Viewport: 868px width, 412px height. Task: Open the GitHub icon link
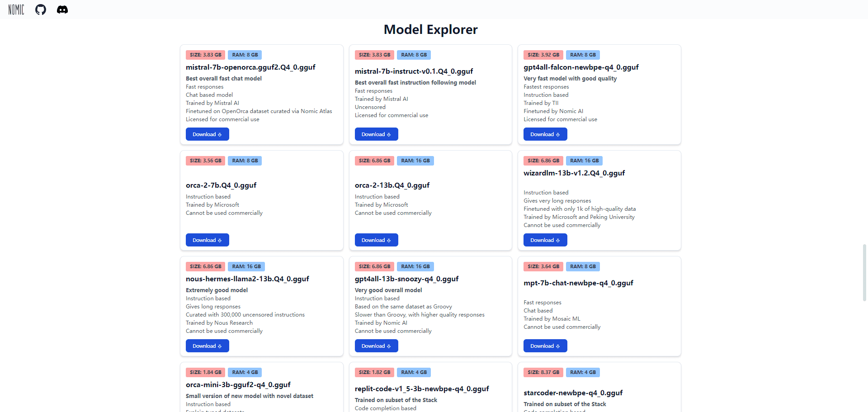(41, 9)
